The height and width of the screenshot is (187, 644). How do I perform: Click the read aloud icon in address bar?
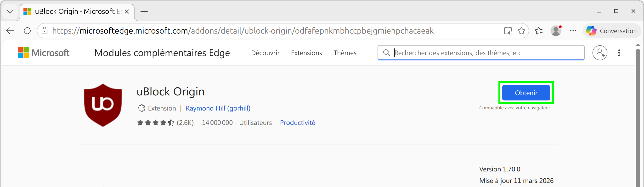click(508, 31)
